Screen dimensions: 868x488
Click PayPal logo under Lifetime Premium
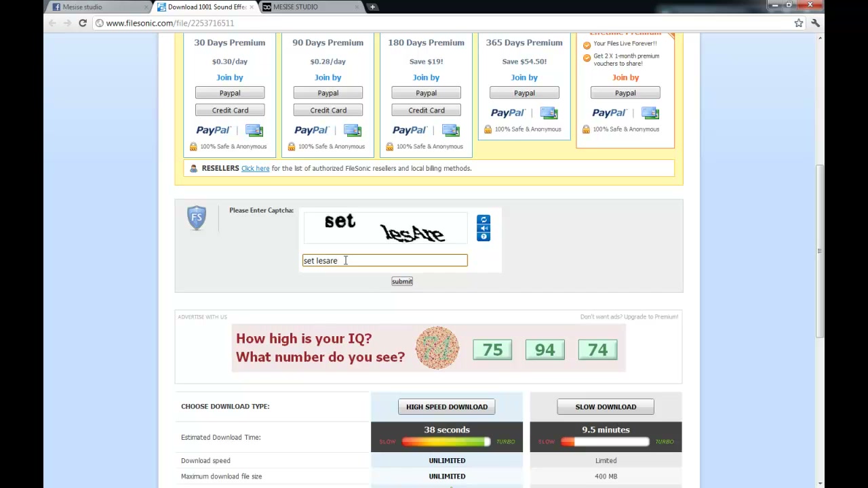pyautogui.click(x=609, y=113)
